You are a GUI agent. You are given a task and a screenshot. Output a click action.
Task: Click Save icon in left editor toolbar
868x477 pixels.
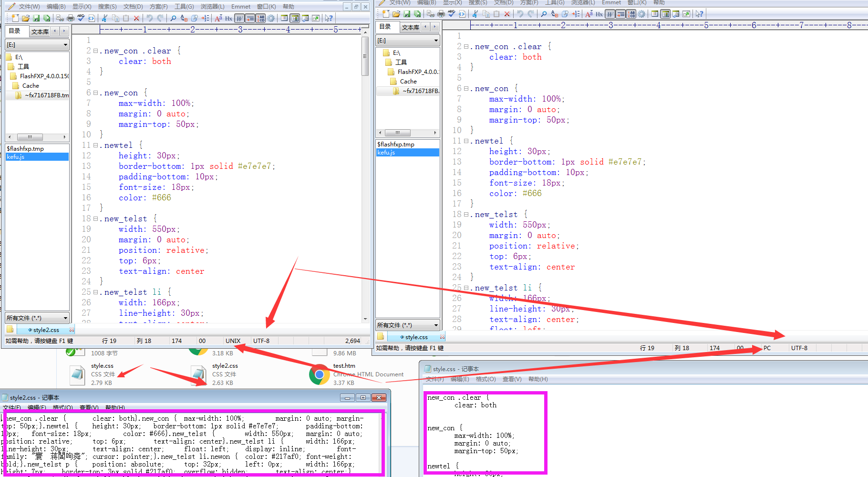point(36,18)
